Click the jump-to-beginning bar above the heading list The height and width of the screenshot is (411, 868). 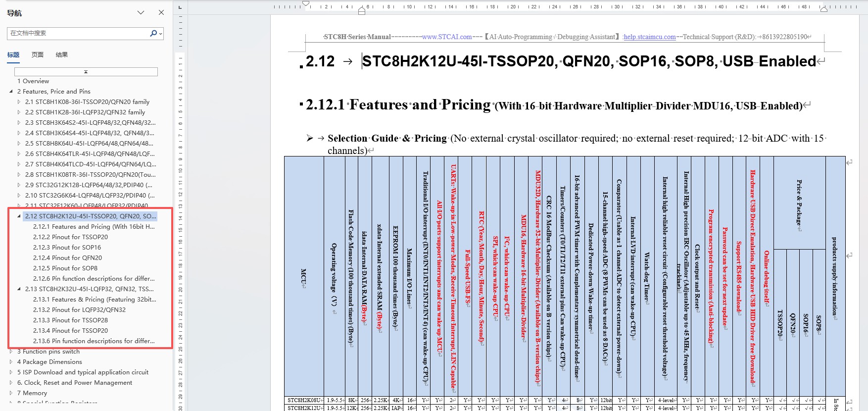coord(86,72)
